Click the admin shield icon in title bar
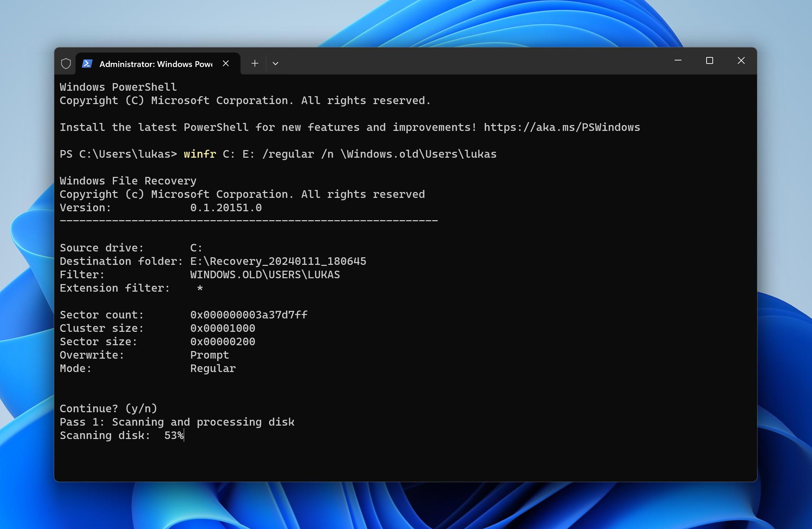812x529 pixels. pos(66,64)
